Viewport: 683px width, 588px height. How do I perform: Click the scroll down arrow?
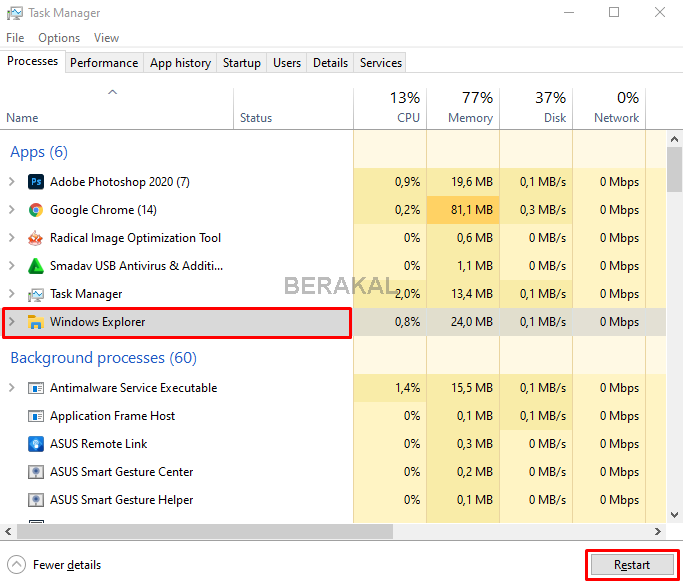pos(674,515)
